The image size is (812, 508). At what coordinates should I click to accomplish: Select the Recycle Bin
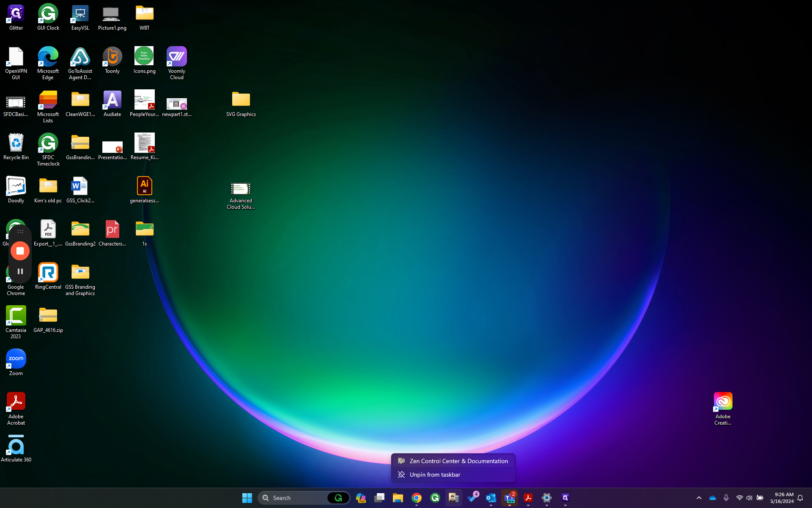16,147
